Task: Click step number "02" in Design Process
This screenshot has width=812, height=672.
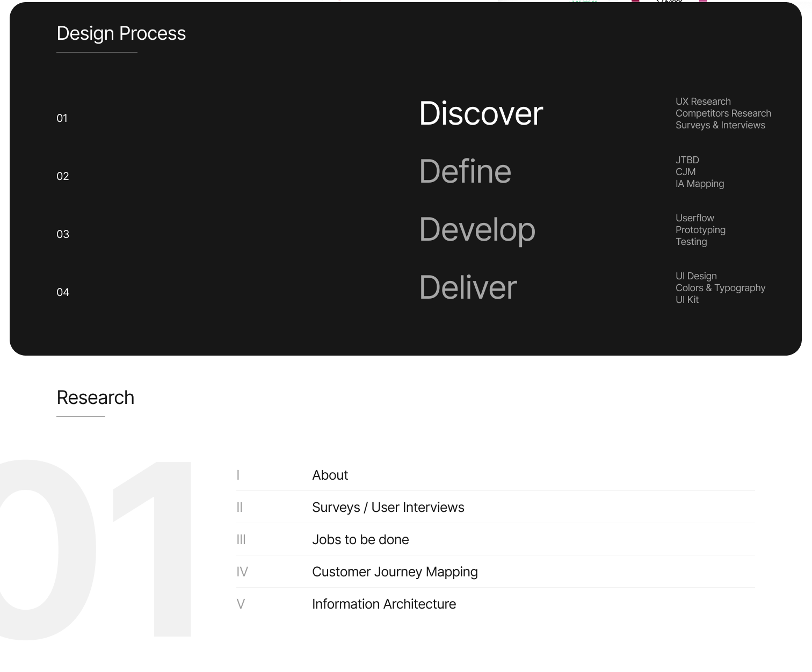Action: tap(63, 176)
